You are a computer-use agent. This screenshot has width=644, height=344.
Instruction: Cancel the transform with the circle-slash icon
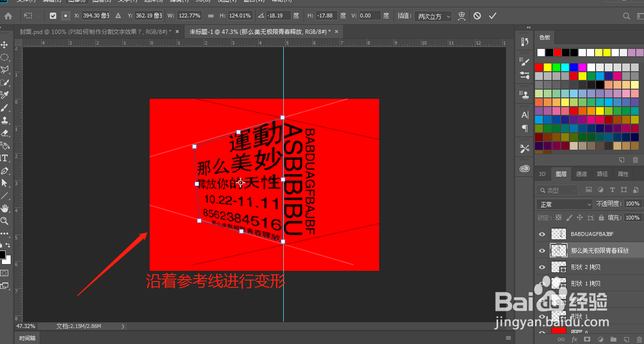tap(477, 16)
